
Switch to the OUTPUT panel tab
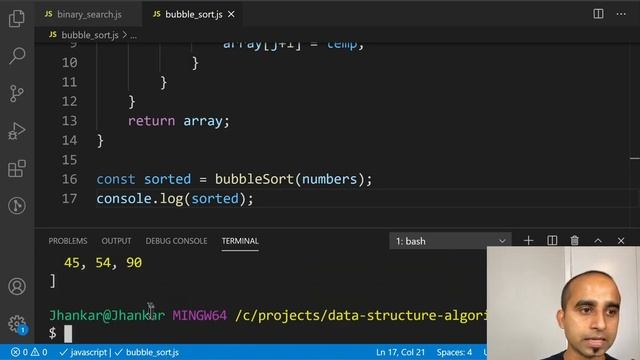tap(116, 241)
